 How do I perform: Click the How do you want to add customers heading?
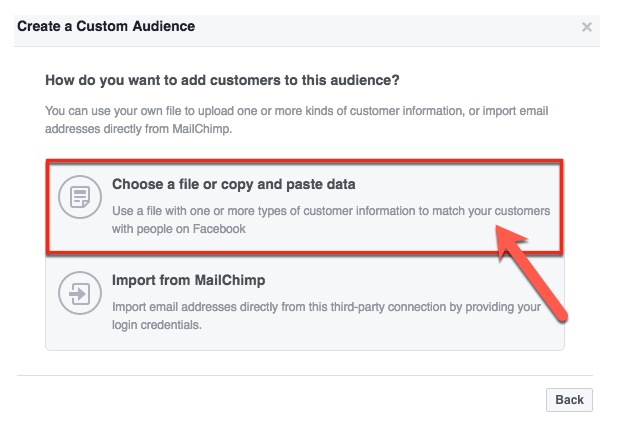tap(222, 80)
